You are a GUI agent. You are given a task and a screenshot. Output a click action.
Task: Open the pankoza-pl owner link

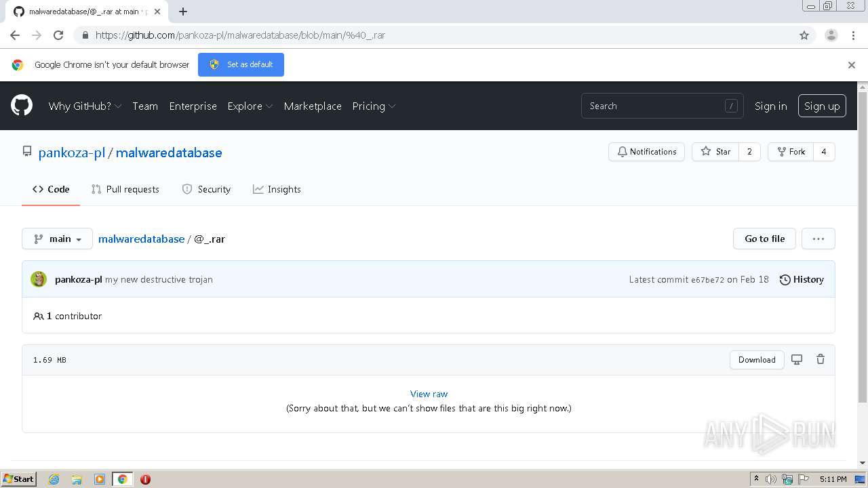point(72,152)
